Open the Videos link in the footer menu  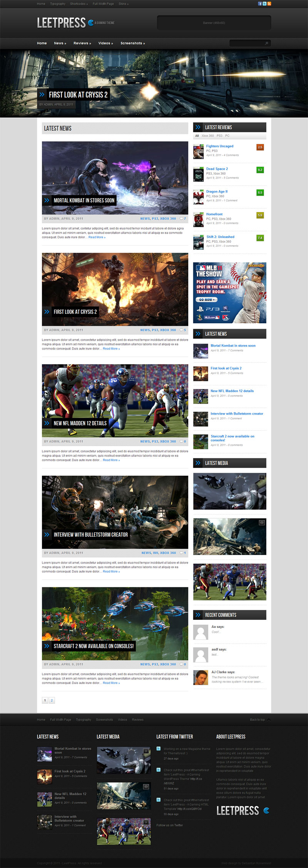[x=122, y=720]
